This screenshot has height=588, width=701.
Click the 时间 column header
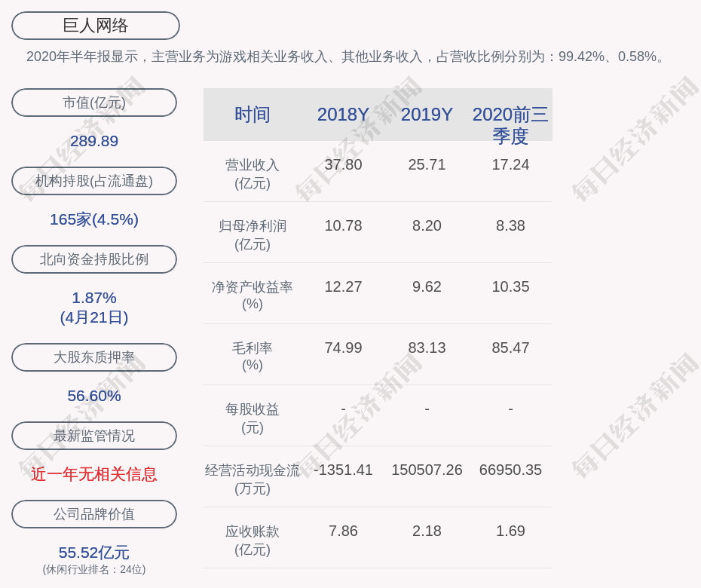pos(253,115)
